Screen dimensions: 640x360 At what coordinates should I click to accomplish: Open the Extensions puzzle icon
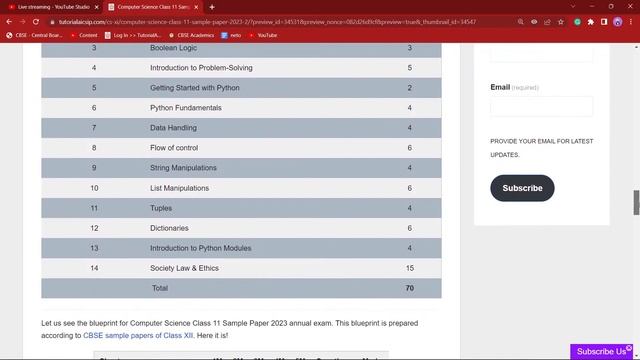(x=591, y=22)
